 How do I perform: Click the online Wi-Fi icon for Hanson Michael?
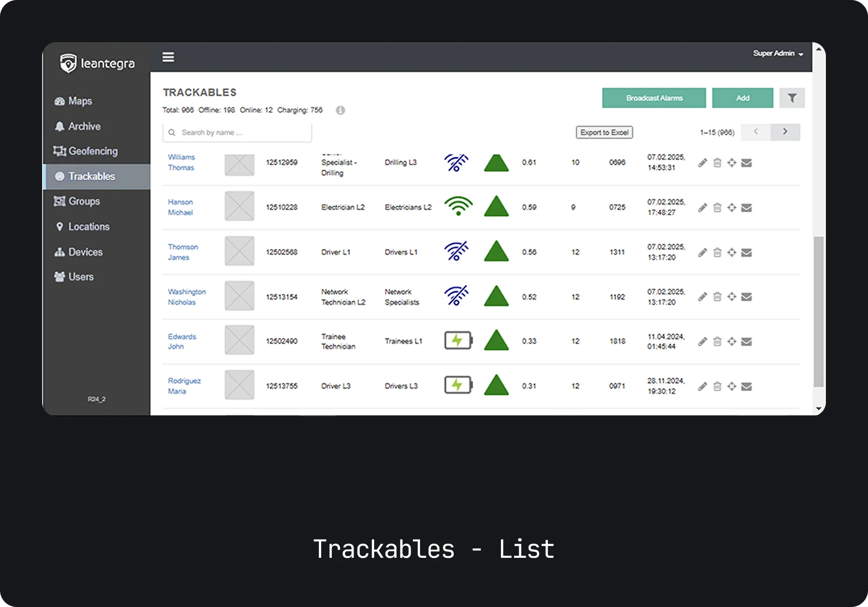click(x=458, y=206)
